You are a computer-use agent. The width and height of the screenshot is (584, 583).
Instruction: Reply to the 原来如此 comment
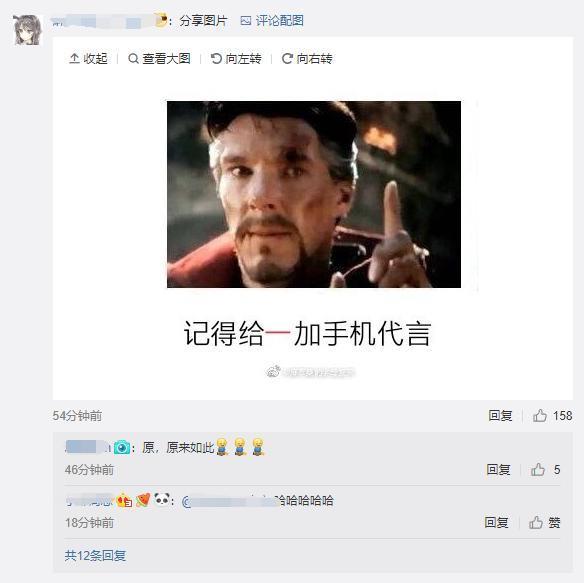498,469
